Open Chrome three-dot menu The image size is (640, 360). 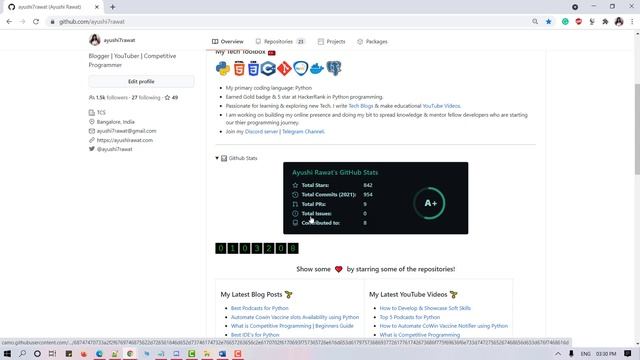632,22
